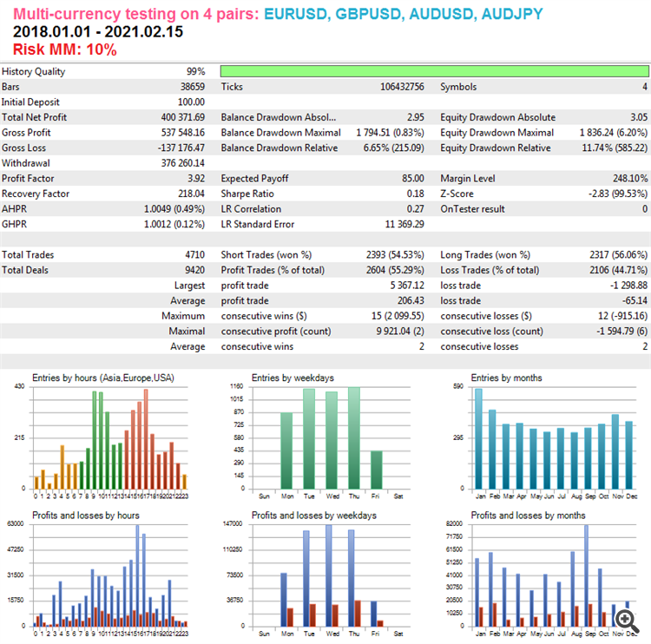Select Profit Trades value '2604 (55.29%)'
This screenshot has width=651, height=644.
point(395,270)
